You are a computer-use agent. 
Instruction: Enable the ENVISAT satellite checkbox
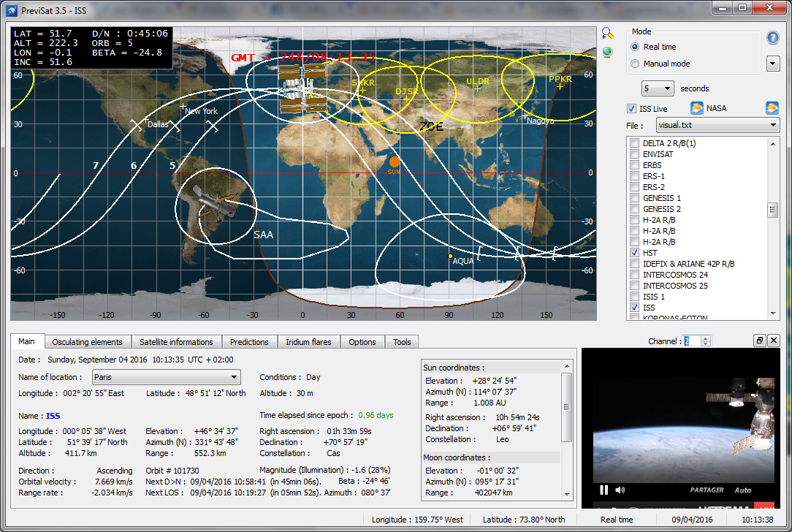pyautogui.click(x=634, y=154)
